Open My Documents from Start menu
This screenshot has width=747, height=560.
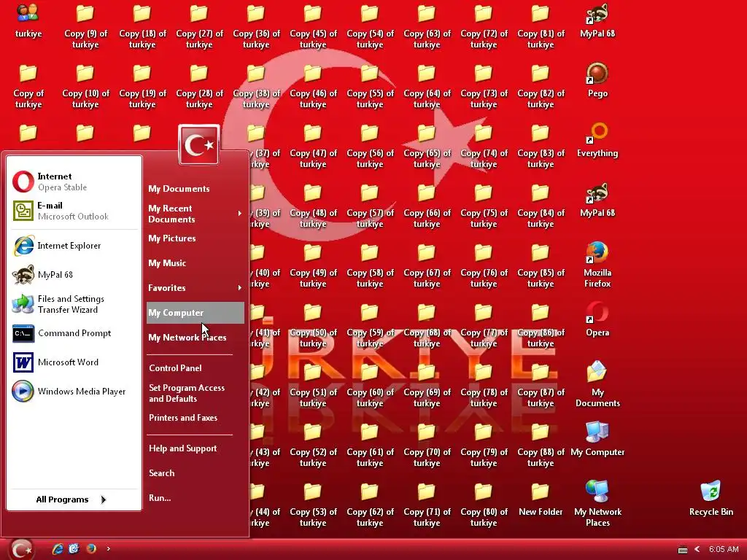(196, 189)
